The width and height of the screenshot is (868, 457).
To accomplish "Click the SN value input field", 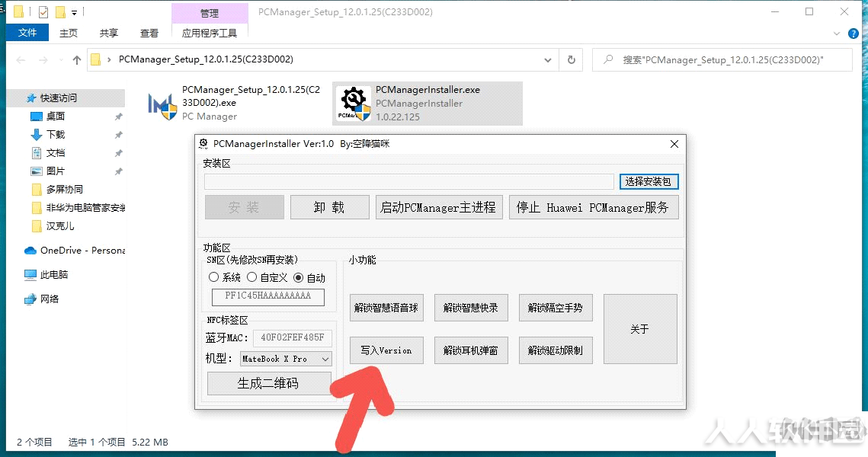I will (268, 296).
